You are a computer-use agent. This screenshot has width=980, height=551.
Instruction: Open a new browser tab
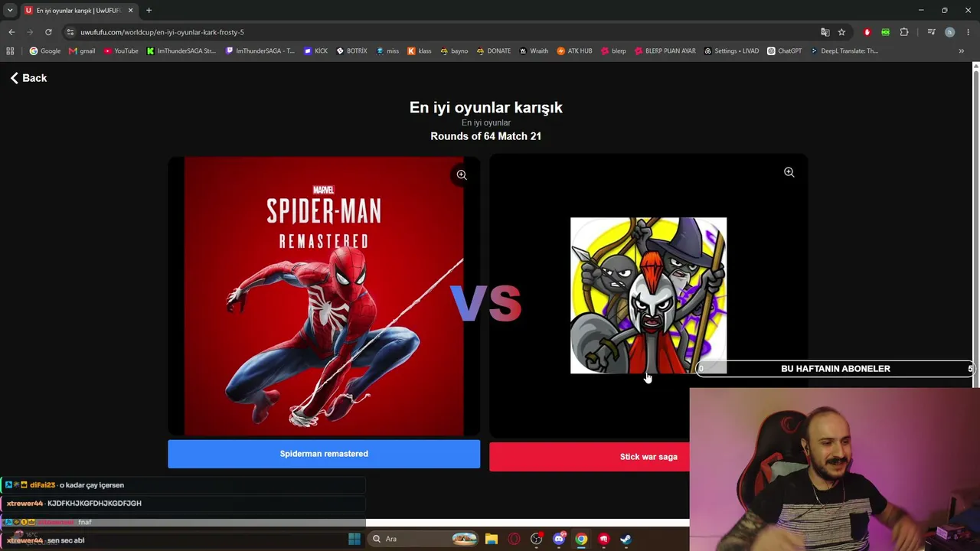(149, 11)
